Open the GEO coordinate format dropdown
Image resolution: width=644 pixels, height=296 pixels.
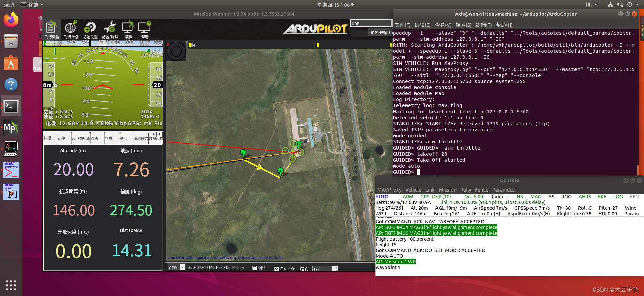pos(183,267)
